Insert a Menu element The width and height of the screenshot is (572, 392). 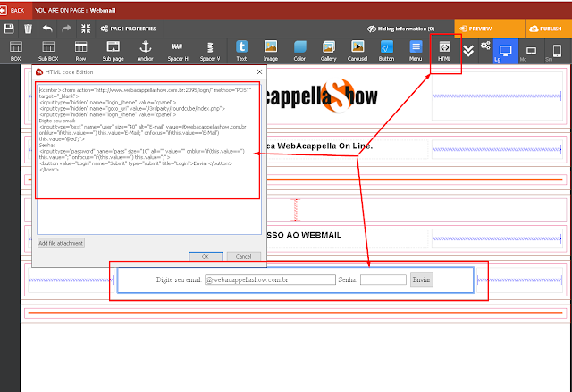(416, 51)
